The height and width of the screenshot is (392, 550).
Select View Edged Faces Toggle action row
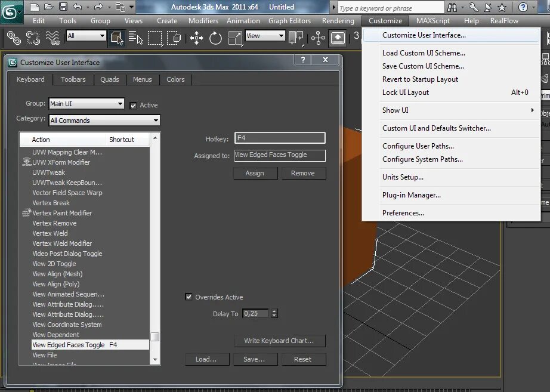[x=90, y=345]
